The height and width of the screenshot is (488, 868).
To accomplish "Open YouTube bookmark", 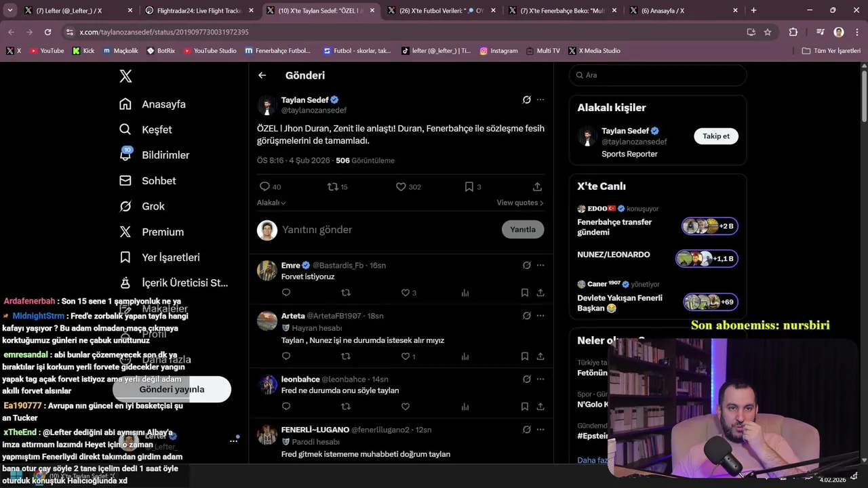I will click(x=47, y=51).
